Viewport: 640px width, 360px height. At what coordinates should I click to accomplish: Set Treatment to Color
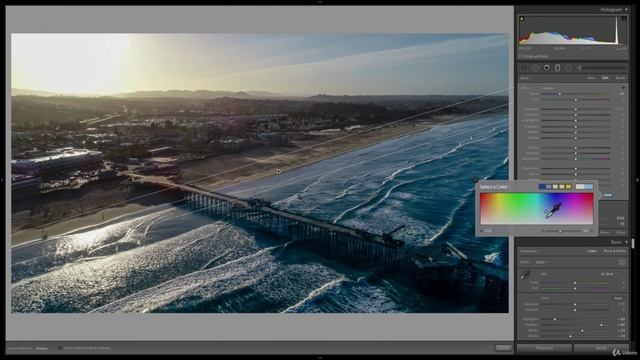click(x=592, y=251)
